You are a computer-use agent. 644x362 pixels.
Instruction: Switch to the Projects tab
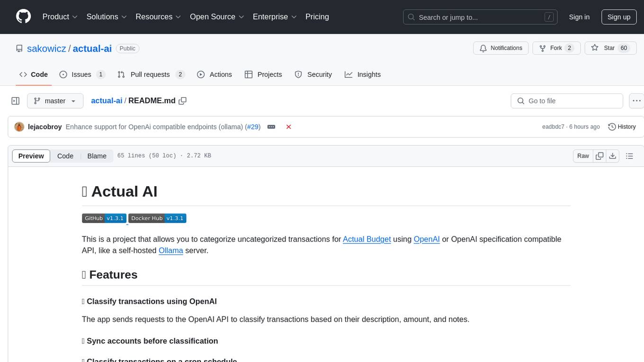[x=263, y=74]
